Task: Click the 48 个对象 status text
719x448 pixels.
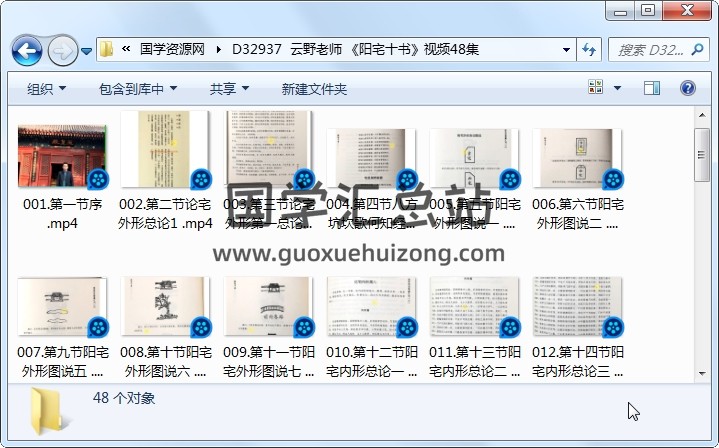Action: [x=124, y=398]
